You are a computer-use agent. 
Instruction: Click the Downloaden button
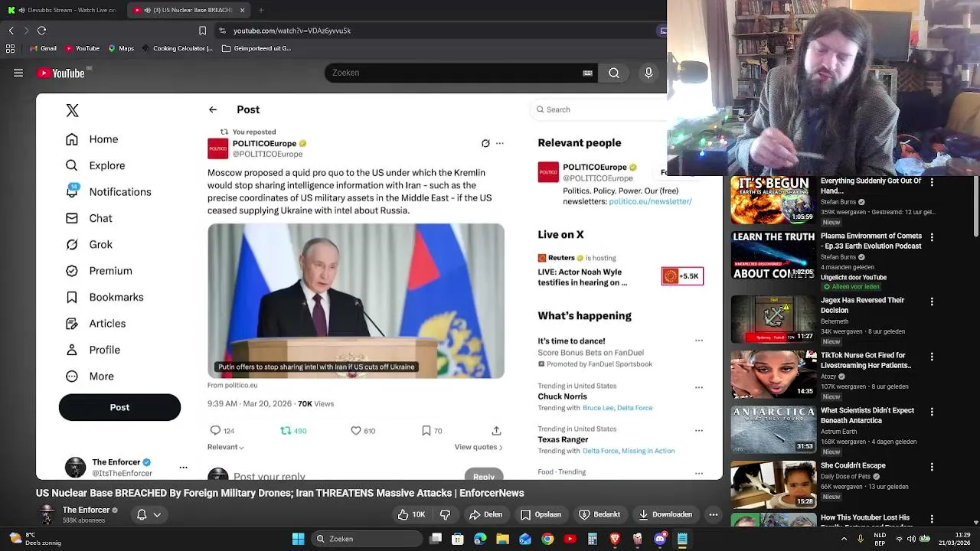(665, 514)
